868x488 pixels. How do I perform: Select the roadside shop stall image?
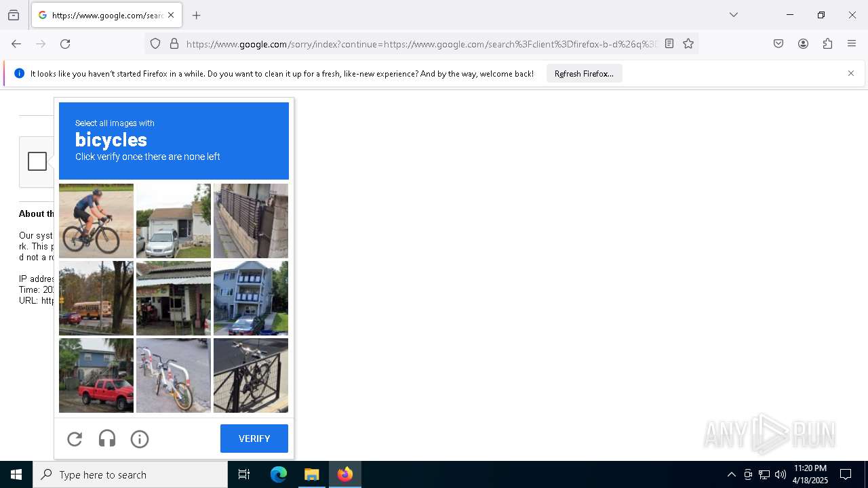174,298
